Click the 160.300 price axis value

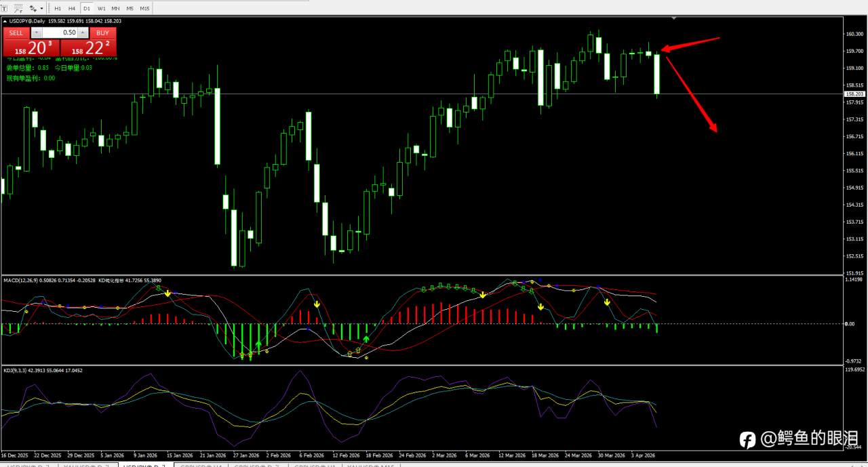coord(854,34)
